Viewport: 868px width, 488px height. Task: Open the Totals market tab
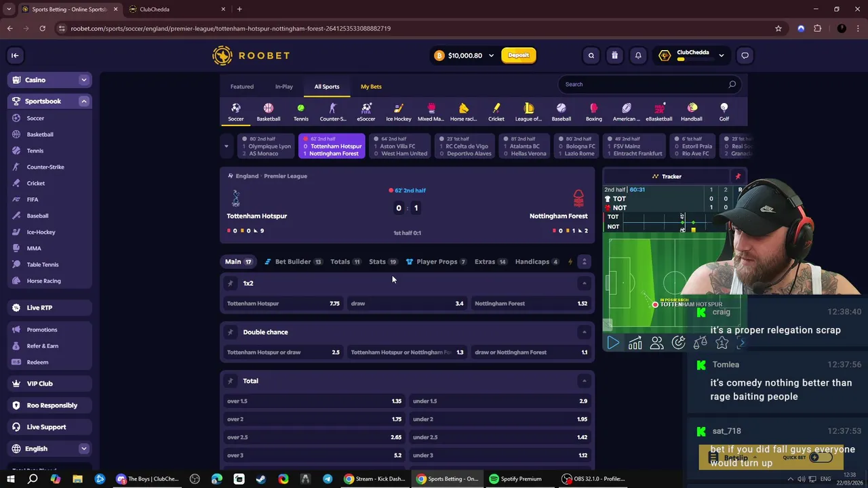coord(345,262)
